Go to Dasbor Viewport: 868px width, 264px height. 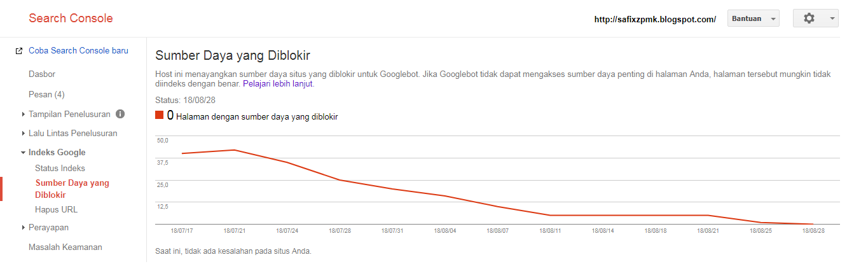42,74
